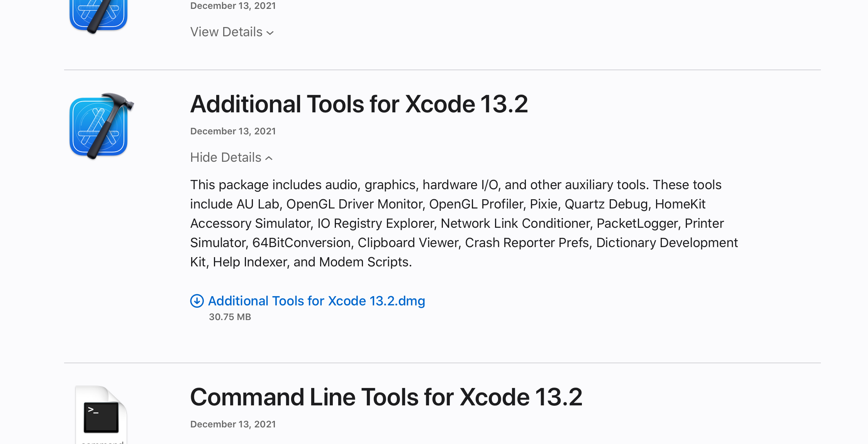Expand the View Details section
Screen dimensions: 868x444
232,32
